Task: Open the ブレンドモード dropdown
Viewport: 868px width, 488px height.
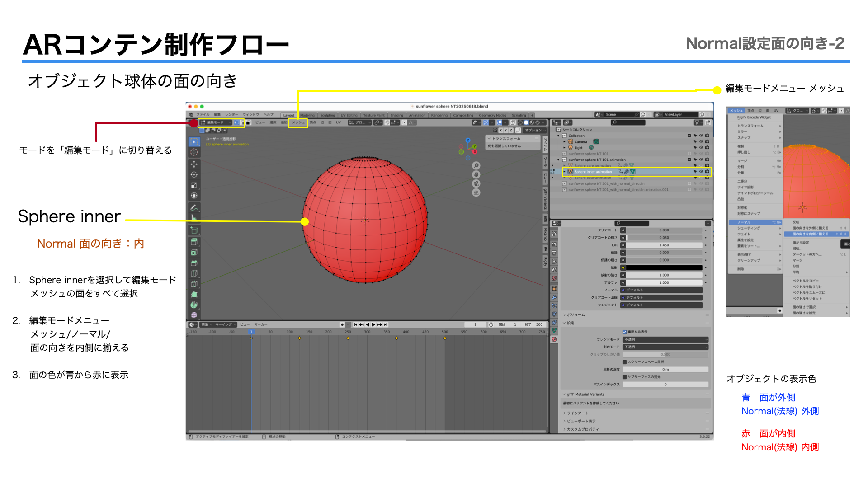Action: point(665,339)
